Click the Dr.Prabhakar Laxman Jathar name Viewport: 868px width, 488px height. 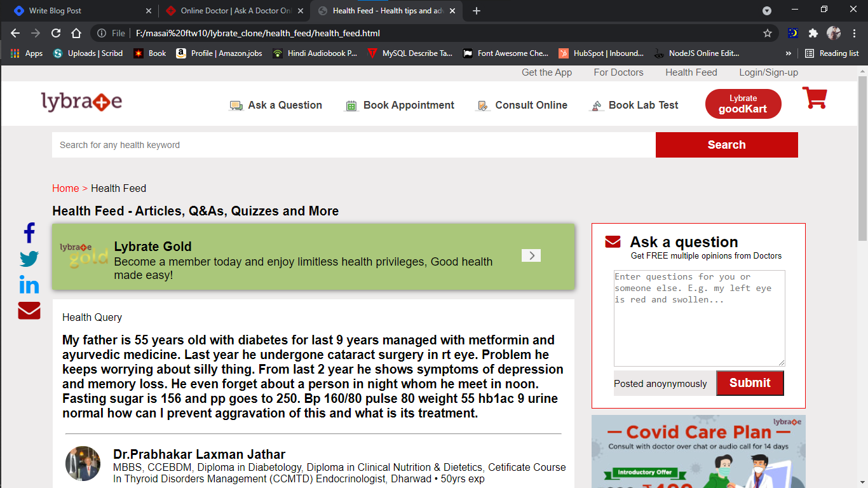click(x=199, y=454)
